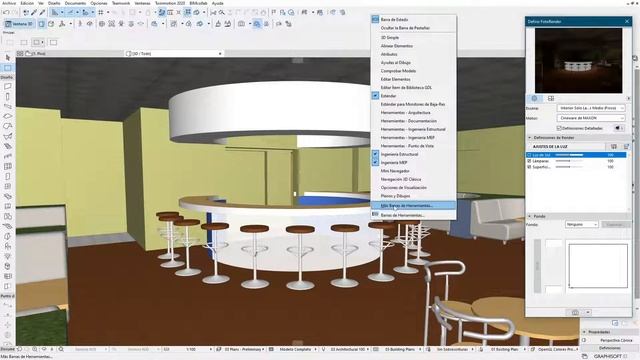Click the Barras de Herramientas icon in menu
Screen dimensions: 640x360
point(375,215)
